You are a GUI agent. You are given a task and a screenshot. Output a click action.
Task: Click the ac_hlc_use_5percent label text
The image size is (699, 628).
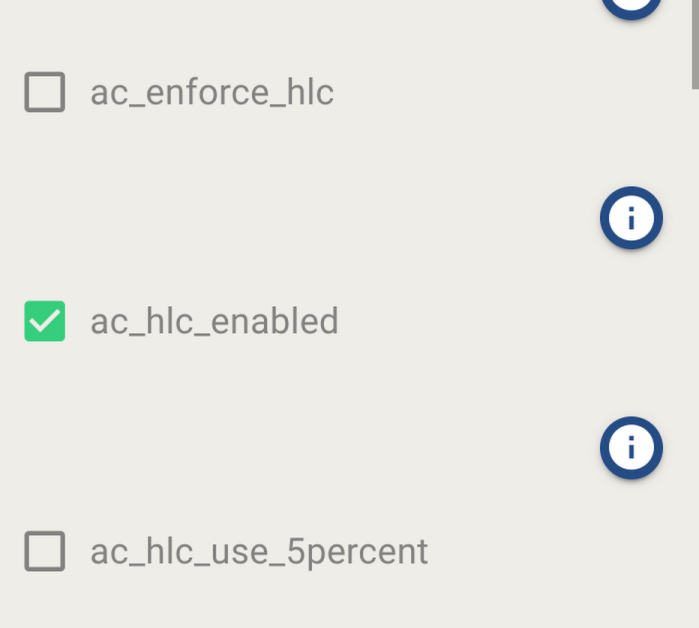(x=259, y=551)
